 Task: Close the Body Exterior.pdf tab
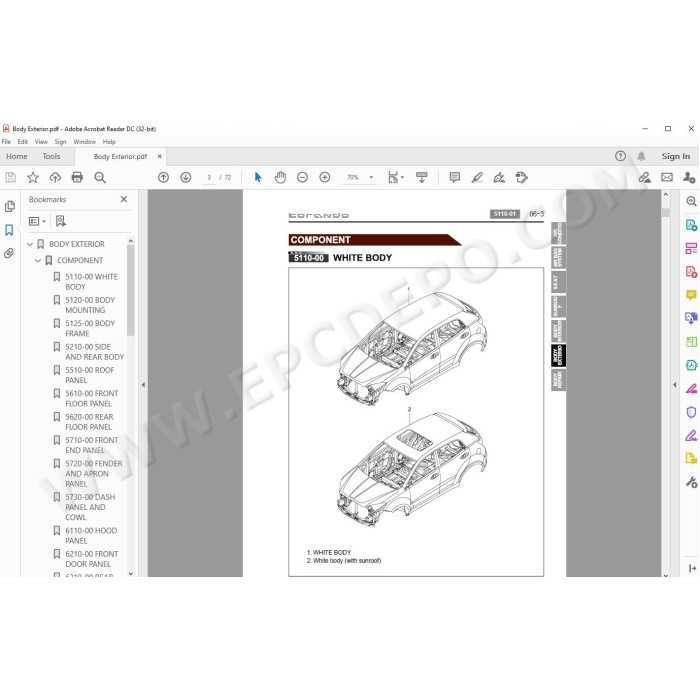pos(159,156)
